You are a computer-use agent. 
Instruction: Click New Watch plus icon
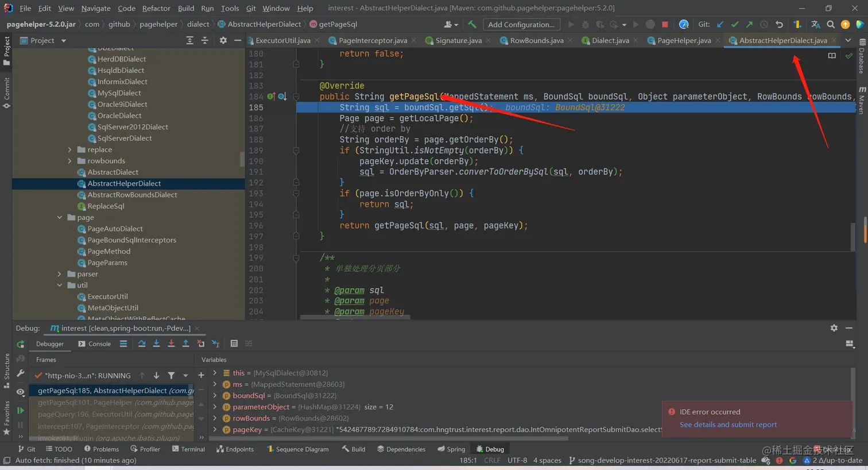pos(201,375)
